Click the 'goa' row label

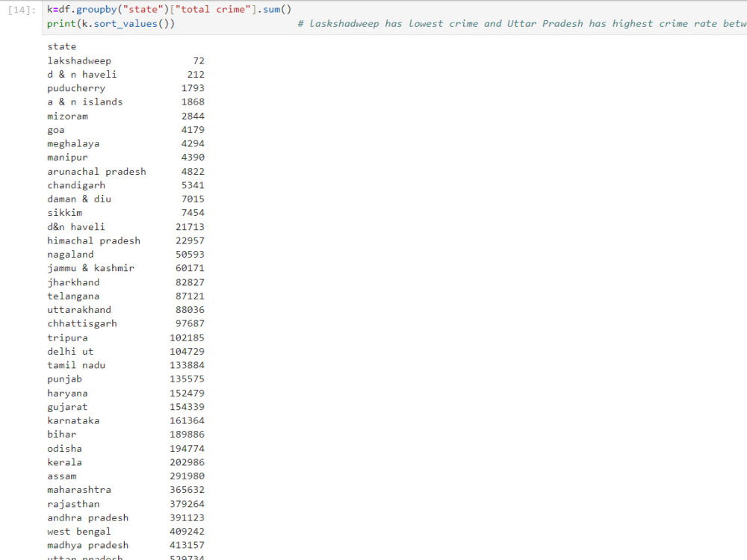[x=56, y=130]
